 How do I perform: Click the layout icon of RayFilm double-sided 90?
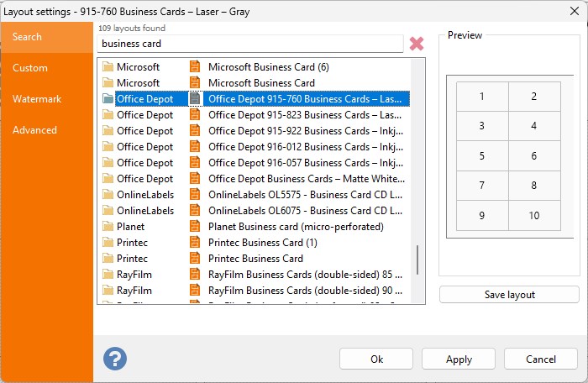coord(195,291)
